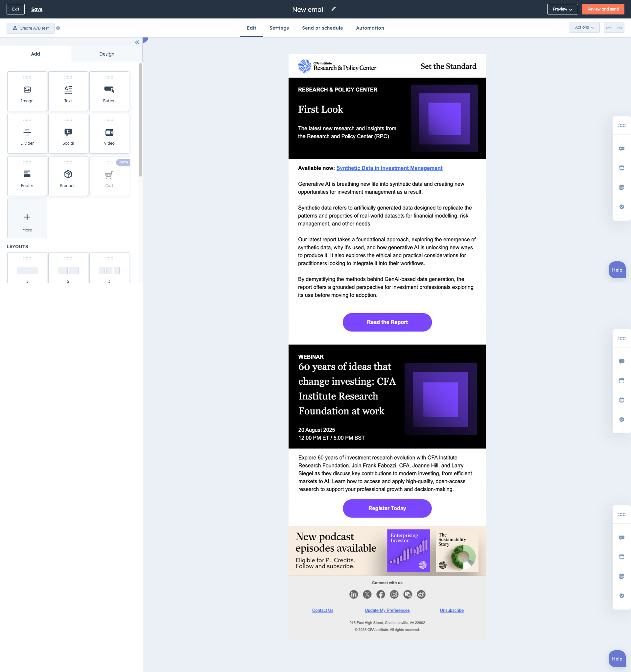Select the Video module icon

pyautogui.click(x=109, y=132)
